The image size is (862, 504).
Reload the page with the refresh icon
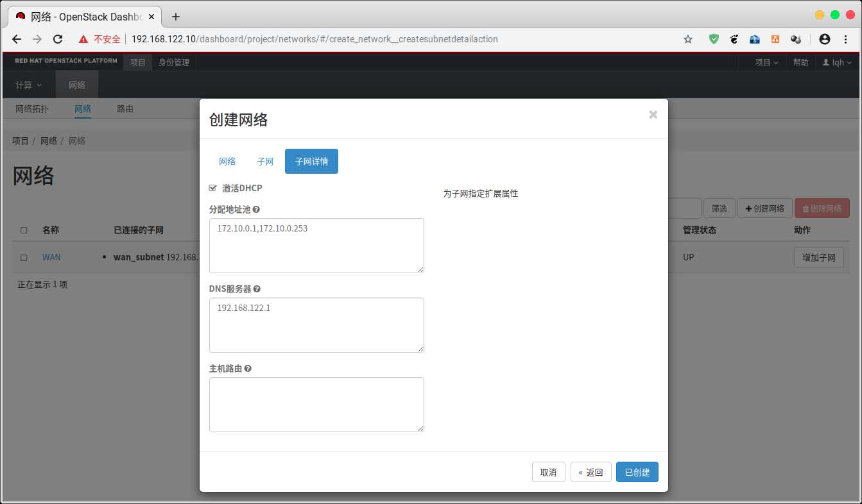coord(58,39)
